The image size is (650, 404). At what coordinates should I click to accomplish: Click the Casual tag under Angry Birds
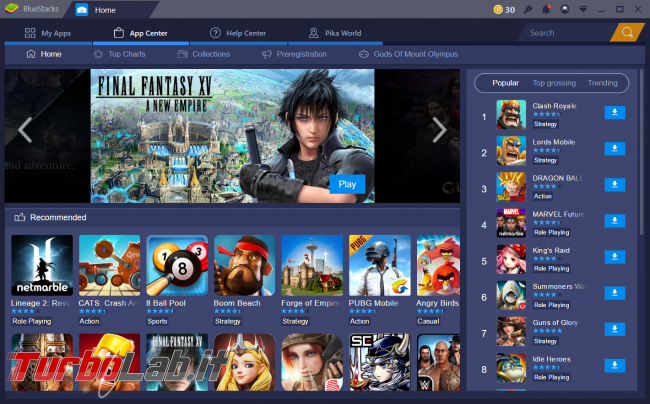click(x=428, y=321)
